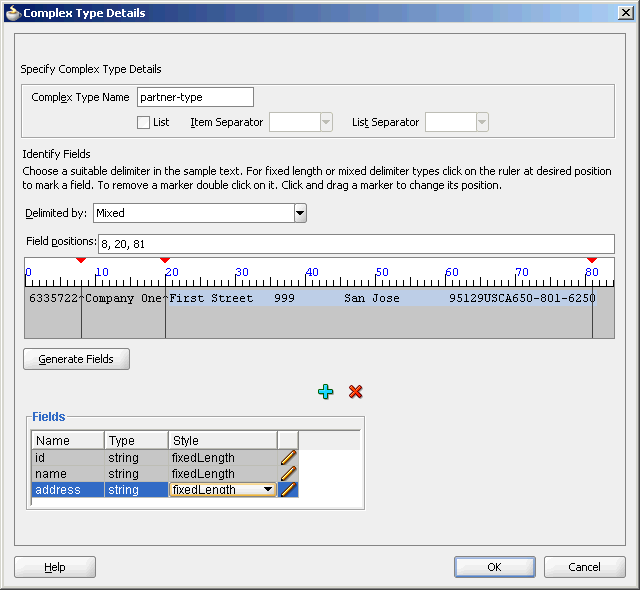Expand the Item Separator combo box
Screen dimensions: 640x590
click(325, 122)
